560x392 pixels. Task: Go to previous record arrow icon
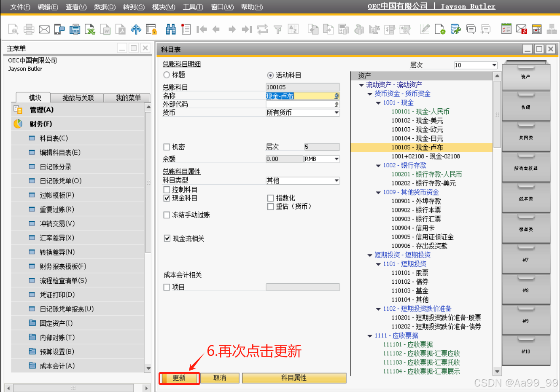pos(216,29)
